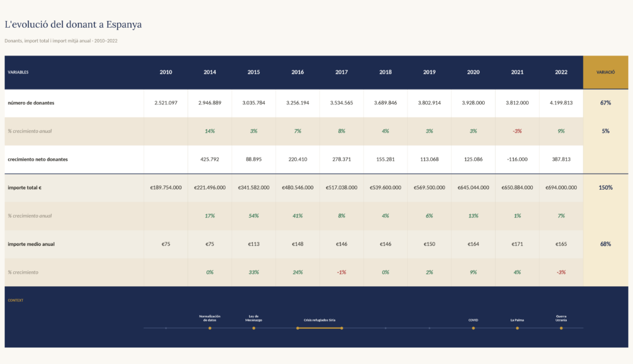Screen dimensions: 633x364
Task: Click the 2019 column header
Action: (430, 72)
